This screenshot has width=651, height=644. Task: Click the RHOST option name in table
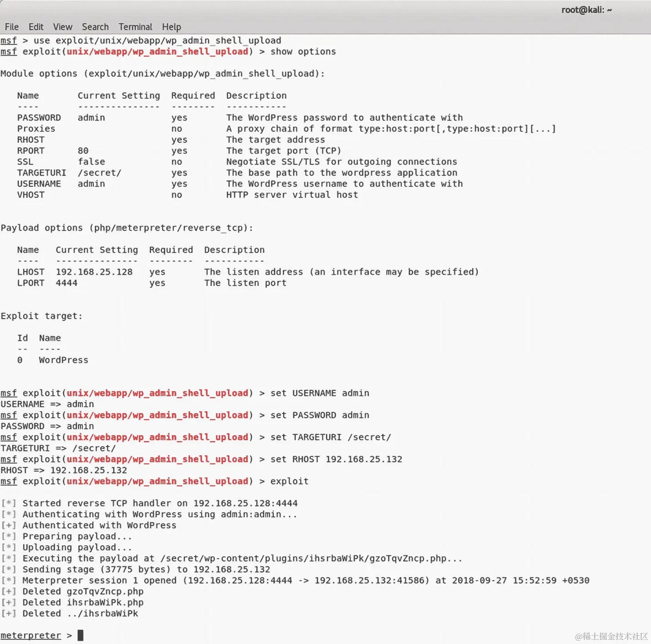click(x=31, y=140)
